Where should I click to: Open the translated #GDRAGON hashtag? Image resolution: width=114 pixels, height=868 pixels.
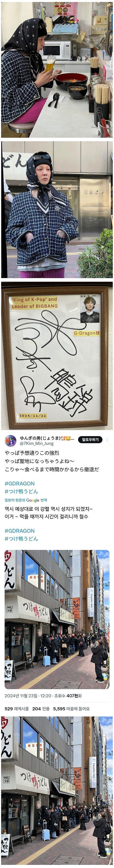coord(20,530)
